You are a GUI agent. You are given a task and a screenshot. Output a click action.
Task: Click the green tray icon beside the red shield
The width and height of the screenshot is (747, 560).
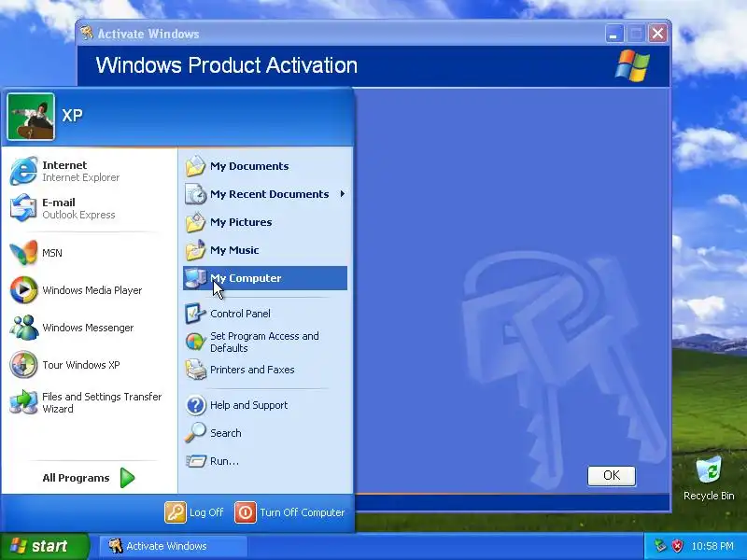(x=660, y=546)
